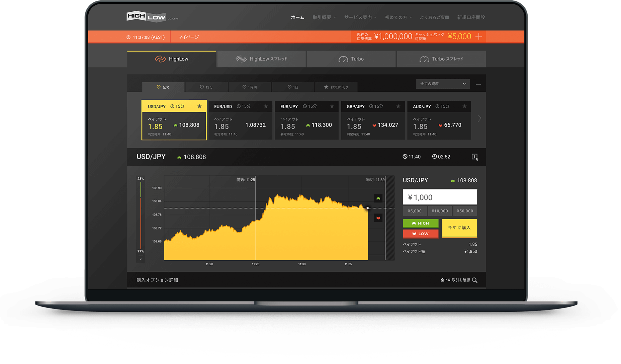Image resolution: width=621 pixels, height=364 pixels.
Task: Toggle favorite star on GBP/JPY card
Action: 398,106
